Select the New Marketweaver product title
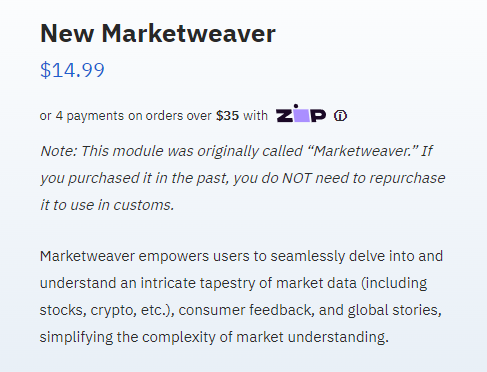Viewport: 487px width, 372px height. [x=158, y=33]
